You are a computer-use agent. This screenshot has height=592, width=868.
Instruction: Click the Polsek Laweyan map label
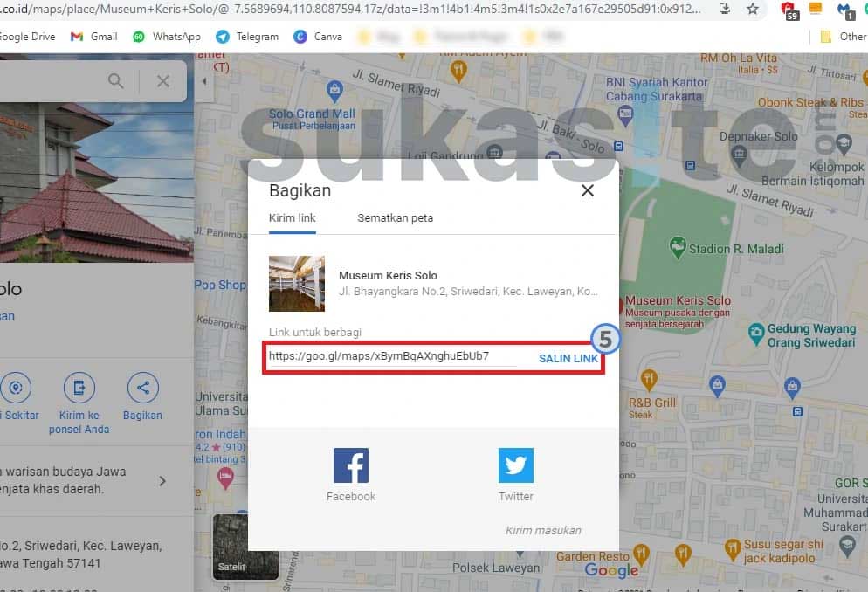pyautogui.click(x=495, y=568)
